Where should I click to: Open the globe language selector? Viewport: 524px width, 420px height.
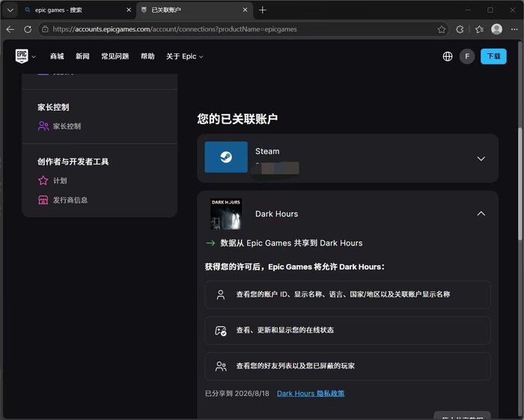pos(448,56)
